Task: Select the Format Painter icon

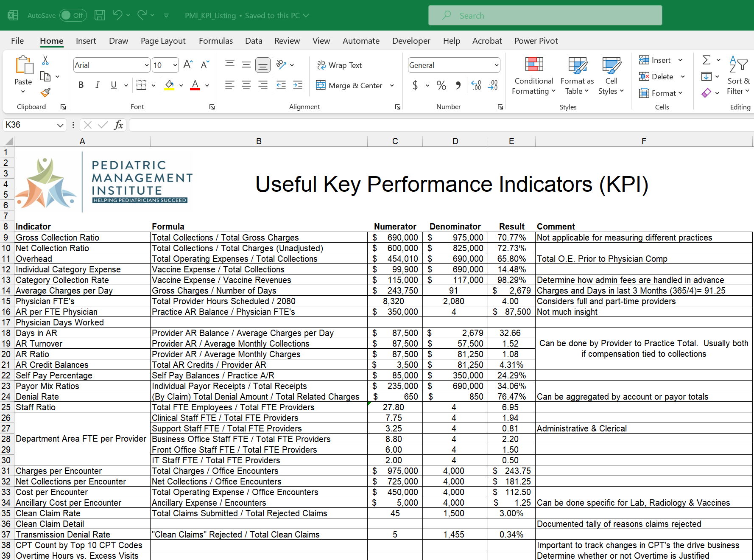Action: 45,92
